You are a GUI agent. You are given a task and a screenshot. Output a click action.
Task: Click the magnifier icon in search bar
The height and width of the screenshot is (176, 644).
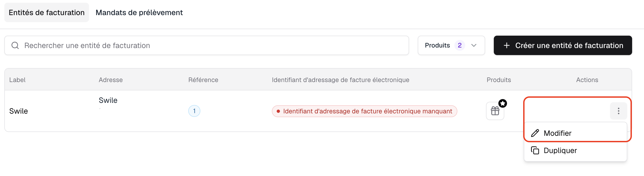[15, 45]
